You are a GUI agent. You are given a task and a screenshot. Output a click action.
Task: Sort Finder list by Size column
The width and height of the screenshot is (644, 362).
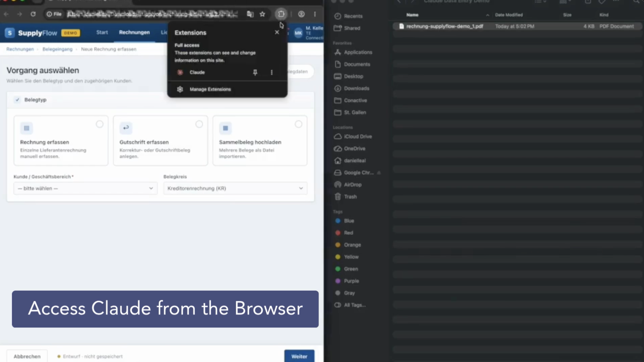pyautogui.click(x=567, y=15)
